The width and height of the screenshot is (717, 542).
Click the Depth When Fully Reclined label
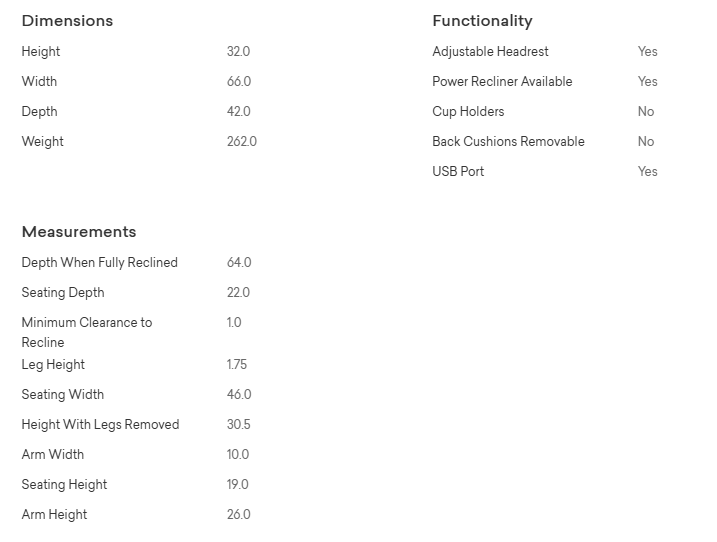coord(100,263)
